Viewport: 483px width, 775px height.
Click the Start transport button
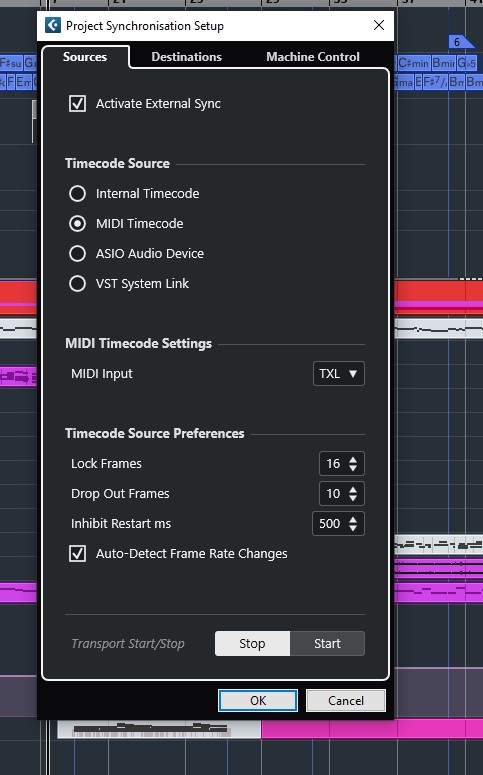click(327, 644)
